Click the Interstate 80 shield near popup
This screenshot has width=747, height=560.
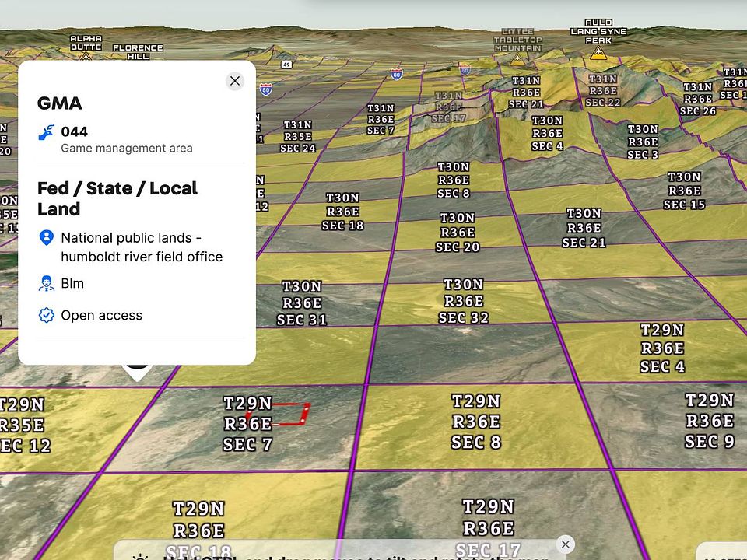point(266,89)
